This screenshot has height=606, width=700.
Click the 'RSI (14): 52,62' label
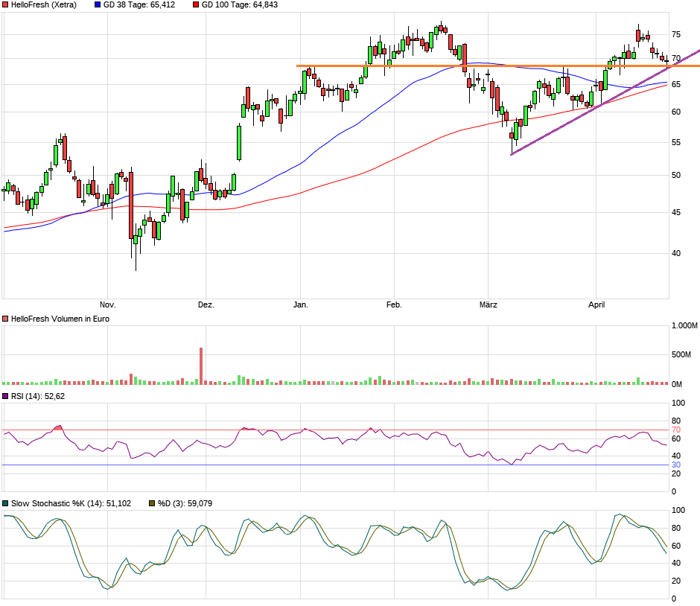point(38,396)
